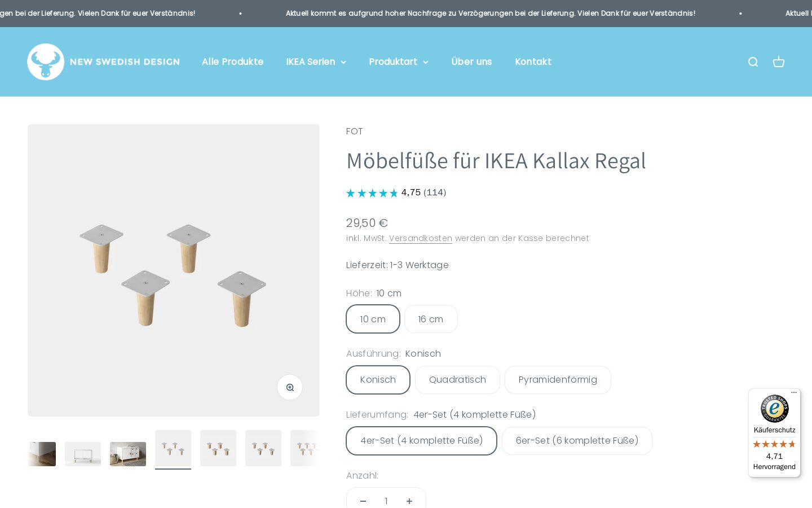
Task: Decrease quantity with the minus icon
Action: coord(363,501)
